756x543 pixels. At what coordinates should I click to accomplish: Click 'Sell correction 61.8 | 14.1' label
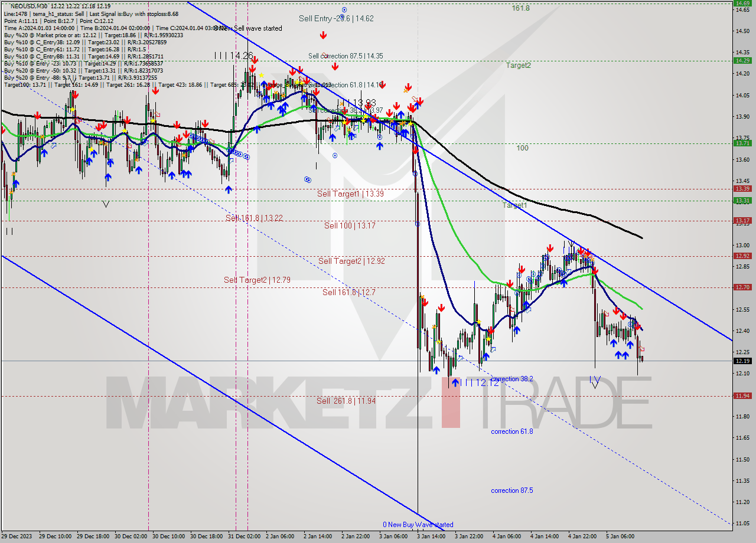346,85
